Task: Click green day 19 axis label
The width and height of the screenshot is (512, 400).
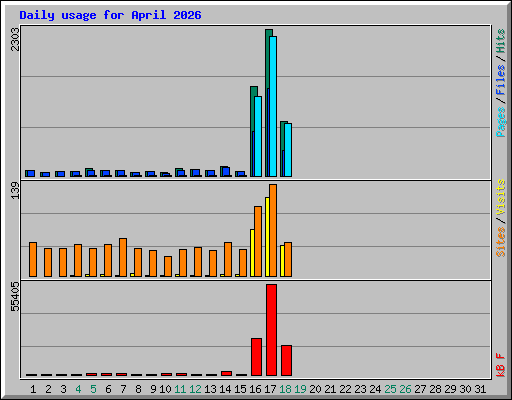Action: click(x=300, y=389)
